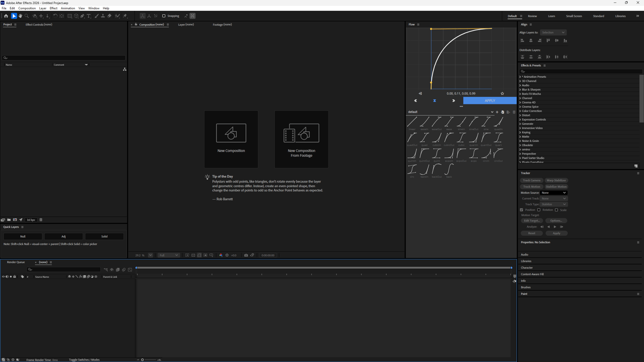Choose the Eraser tool
This screenshot has width=644, height=362.
[109, 16]
